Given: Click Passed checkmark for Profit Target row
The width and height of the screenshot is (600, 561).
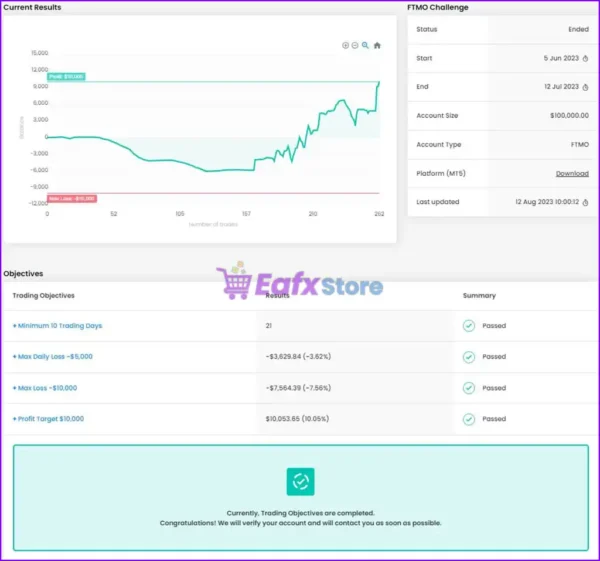Looking at the screenshot, I should pos(469,419).
